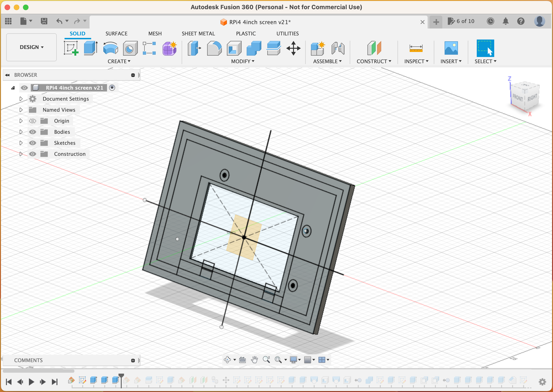Image resolution: width=553 pixels, height=392 pixels.
Task: Select the Extrude tool in CREATE
Action: pos(90,47)
